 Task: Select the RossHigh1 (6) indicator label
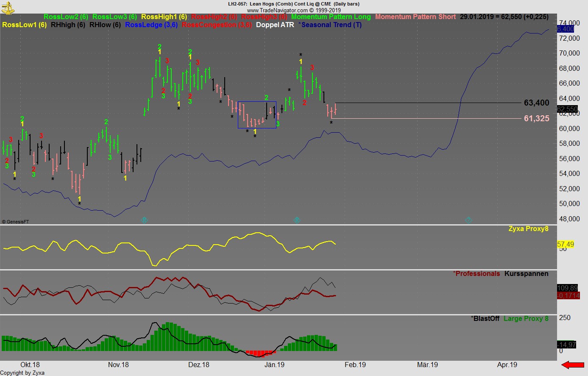click(x=164, y=17)
